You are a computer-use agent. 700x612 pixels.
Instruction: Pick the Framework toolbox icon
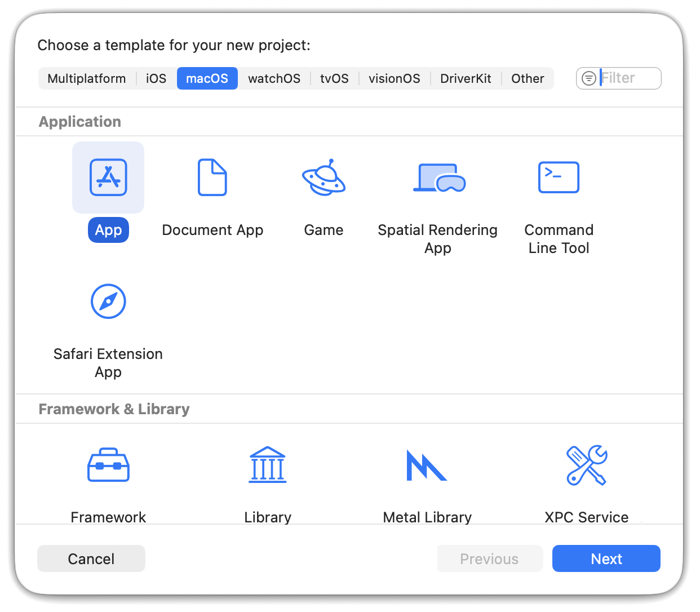tap(108, 465)
